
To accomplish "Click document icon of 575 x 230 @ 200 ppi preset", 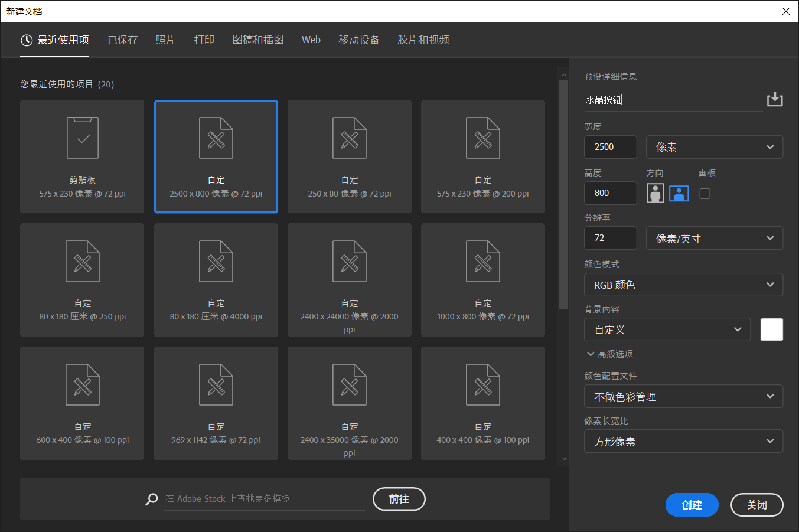I will pos(483,138).
